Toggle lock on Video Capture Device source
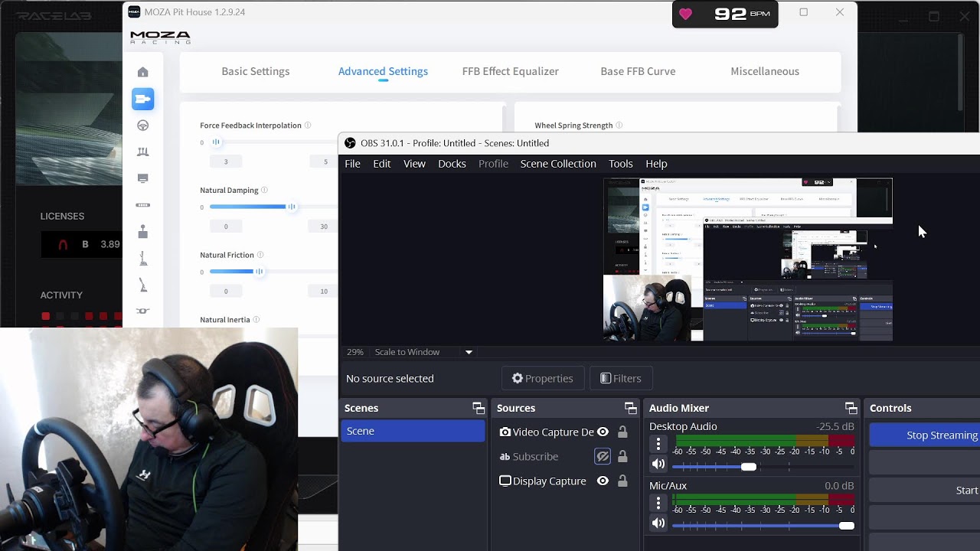The width and height of the screenshot is (980, 551). click(x=622, y=432)
